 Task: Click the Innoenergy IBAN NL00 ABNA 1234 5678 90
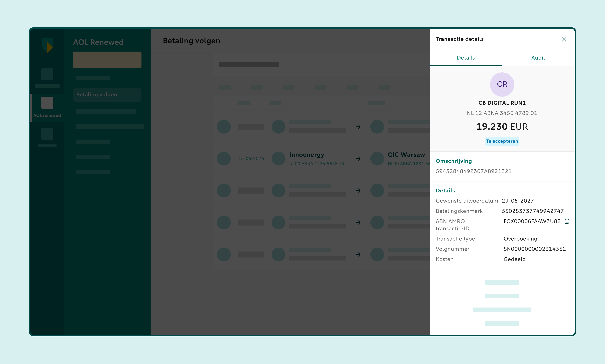317,164
